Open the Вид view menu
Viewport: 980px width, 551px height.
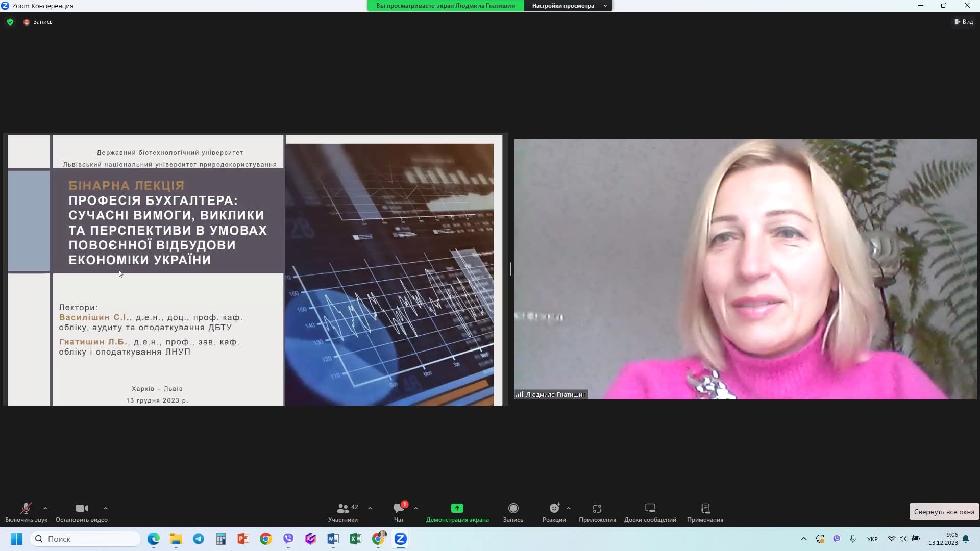click(x=964, y=22)
